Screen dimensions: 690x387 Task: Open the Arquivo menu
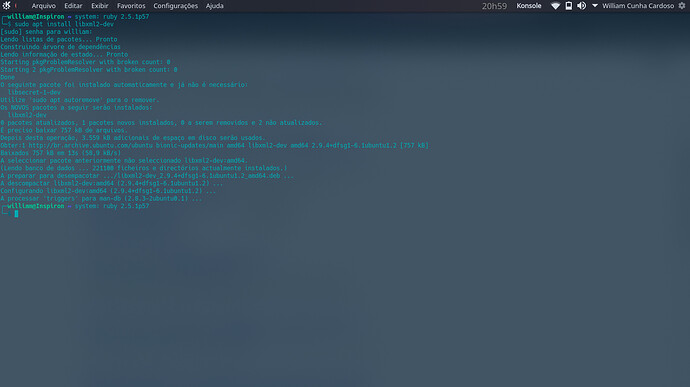click(x=44, y=6)
